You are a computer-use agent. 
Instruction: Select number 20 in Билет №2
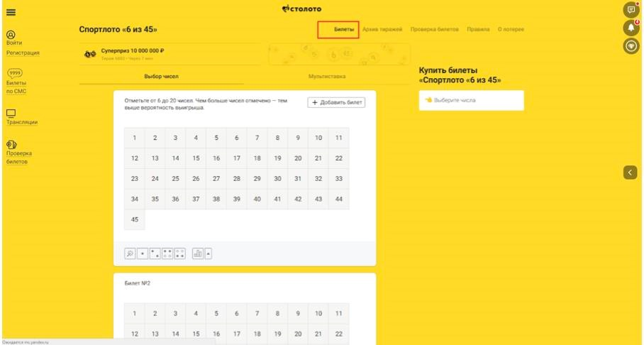(x=298, y=334)
